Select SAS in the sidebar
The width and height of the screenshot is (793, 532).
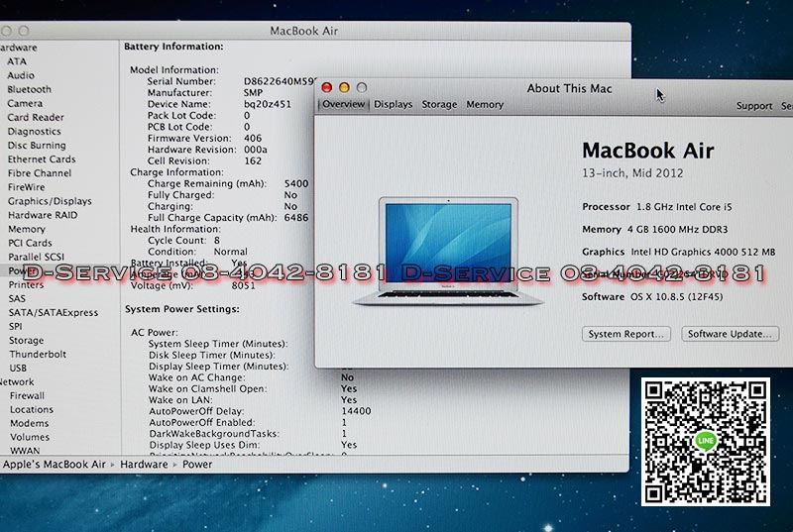click(17, 298)
